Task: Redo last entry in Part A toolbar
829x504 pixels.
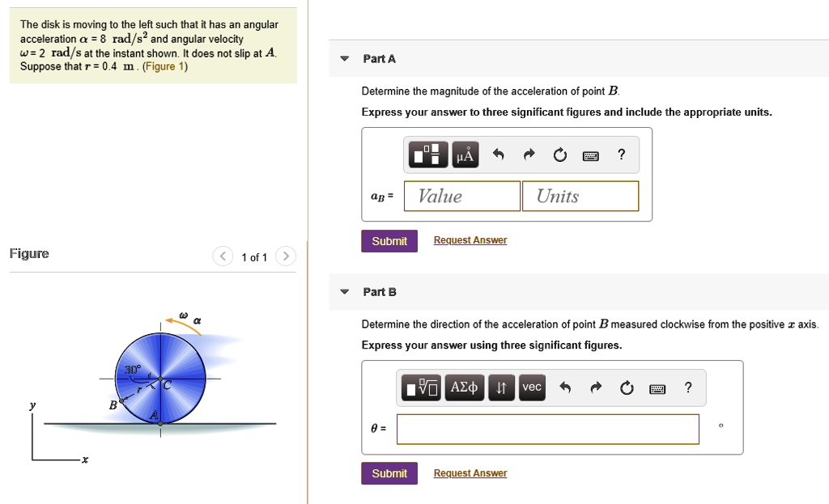Action: coord(528,155)
